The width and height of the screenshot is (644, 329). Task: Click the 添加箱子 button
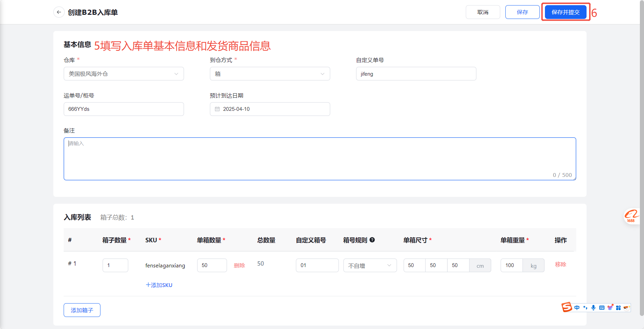pyautogui.click(x=82, y=310)
